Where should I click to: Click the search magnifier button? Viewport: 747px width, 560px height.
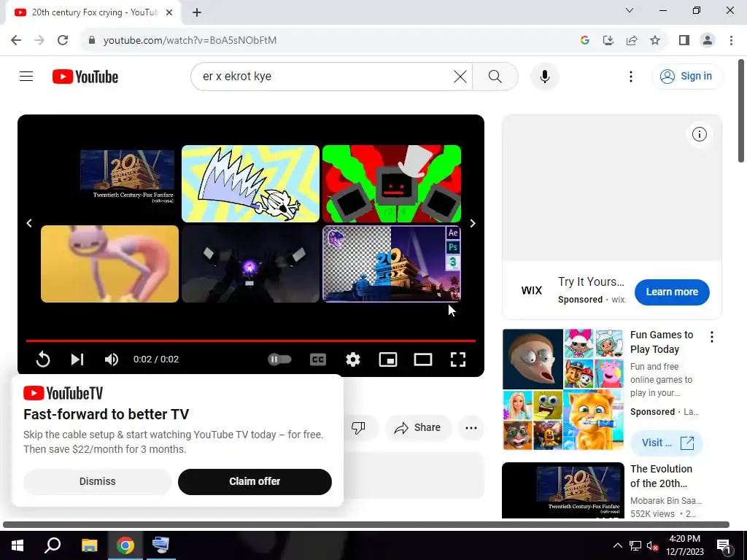coord(495,76)
